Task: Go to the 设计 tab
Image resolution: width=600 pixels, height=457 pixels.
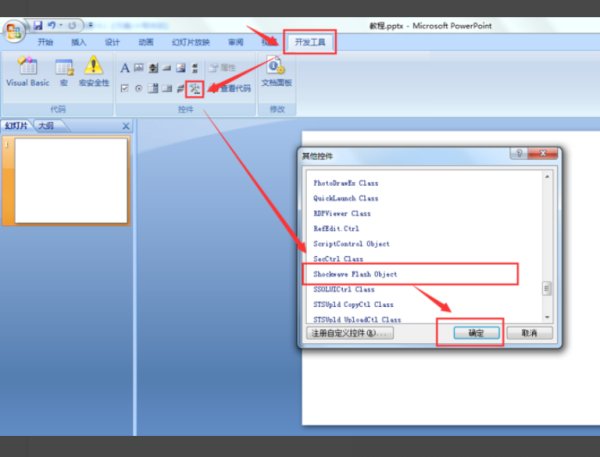Action: click(112, 42)
